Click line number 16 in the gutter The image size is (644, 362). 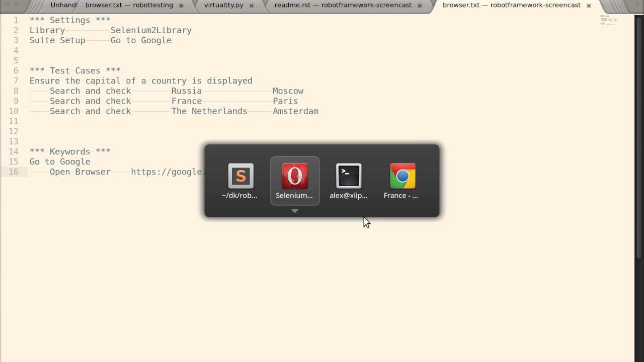coord(14,171)
